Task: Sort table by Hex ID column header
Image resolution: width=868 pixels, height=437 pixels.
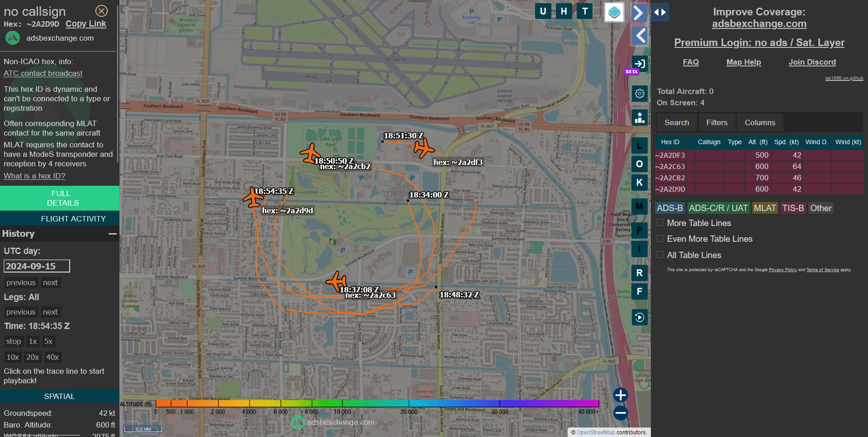Action: [x=670, y=142]
